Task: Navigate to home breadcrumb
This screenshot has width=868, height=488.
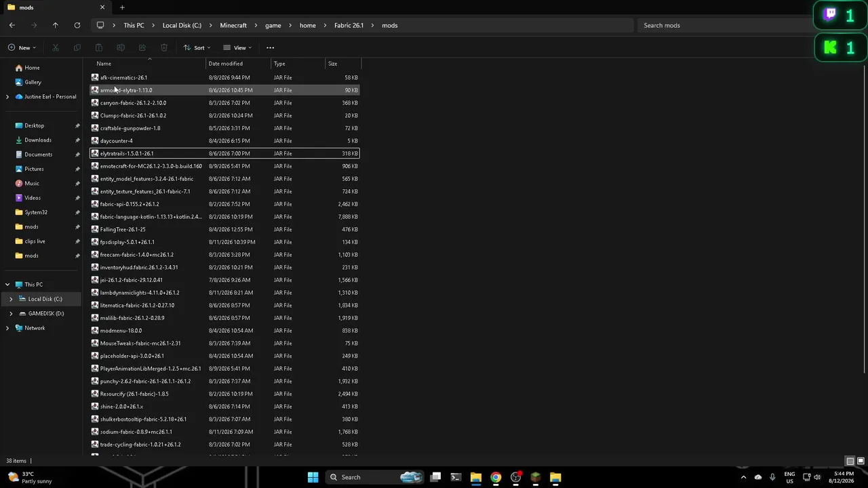Action: tap(307, 25)
